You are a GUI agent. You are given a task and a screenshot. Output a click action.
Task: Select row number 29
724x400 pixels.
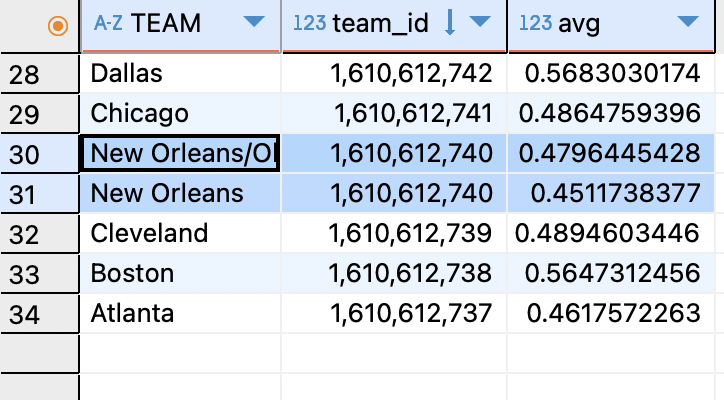40,114
